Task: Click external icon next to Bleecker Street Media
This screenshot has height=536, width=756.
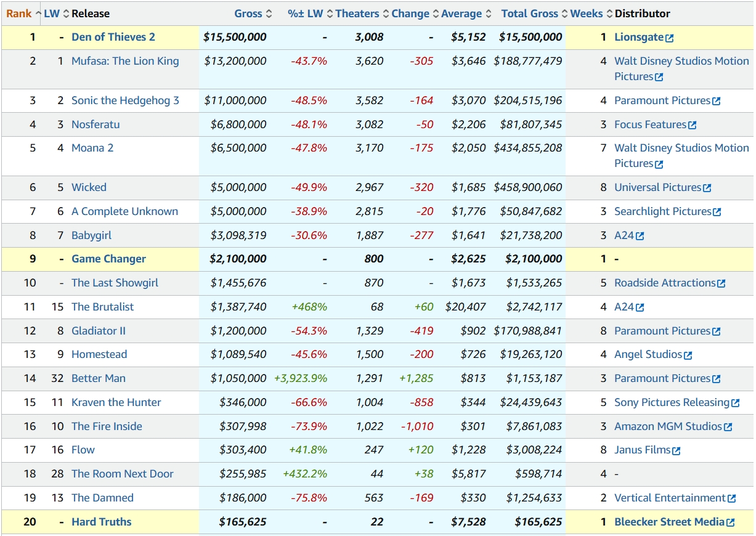Action: point(731,523)
